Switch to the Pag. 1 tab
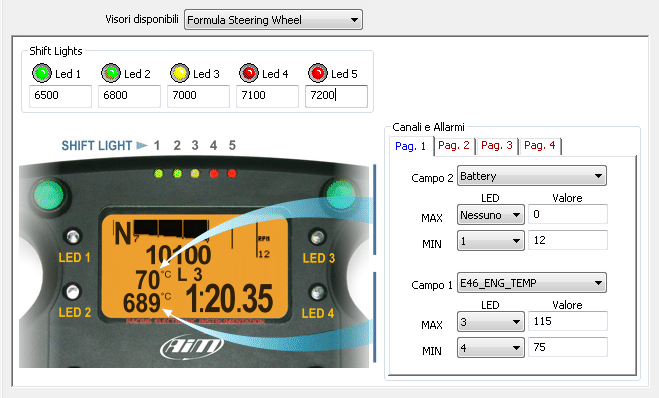The width and height of the screenshot is (659, 398). (x=411, y=146)
